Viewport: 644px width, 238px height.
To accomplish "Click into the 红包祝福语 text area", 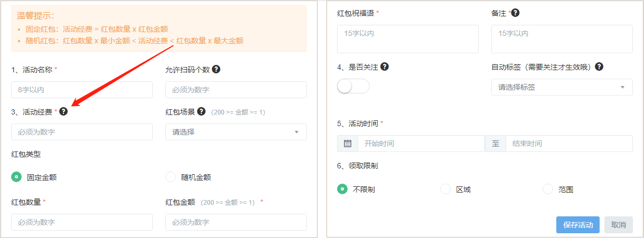I will (407, 39).
